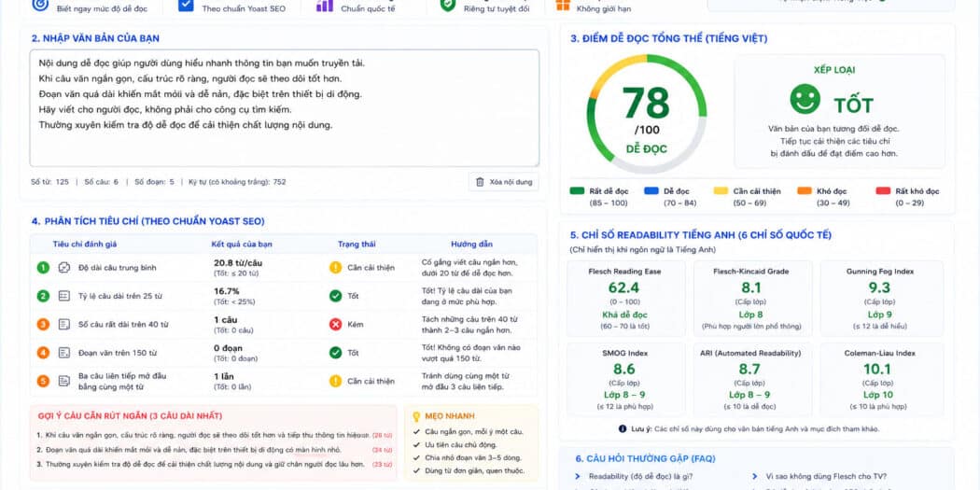This screenshot has width=980, height=490.
Task: Click the Xóa nội dung button
Action: pos(503,182)
